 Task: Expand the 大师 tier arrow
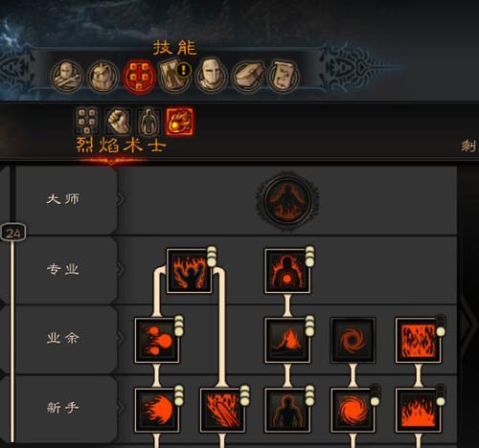121,200
